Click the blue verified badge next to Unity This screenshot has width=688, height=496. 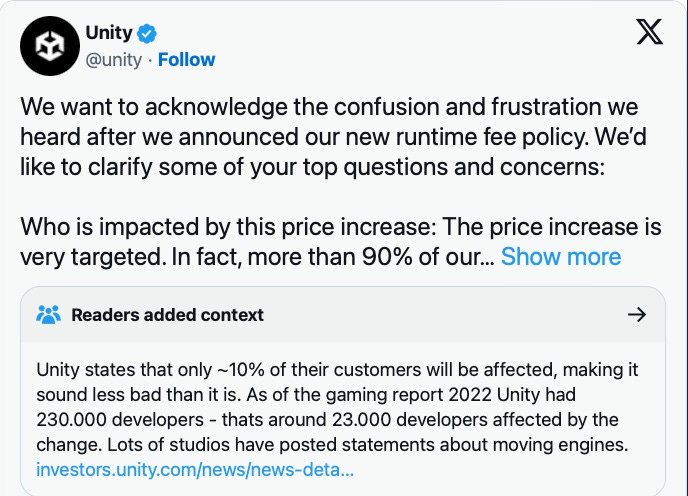coord(147,34)
